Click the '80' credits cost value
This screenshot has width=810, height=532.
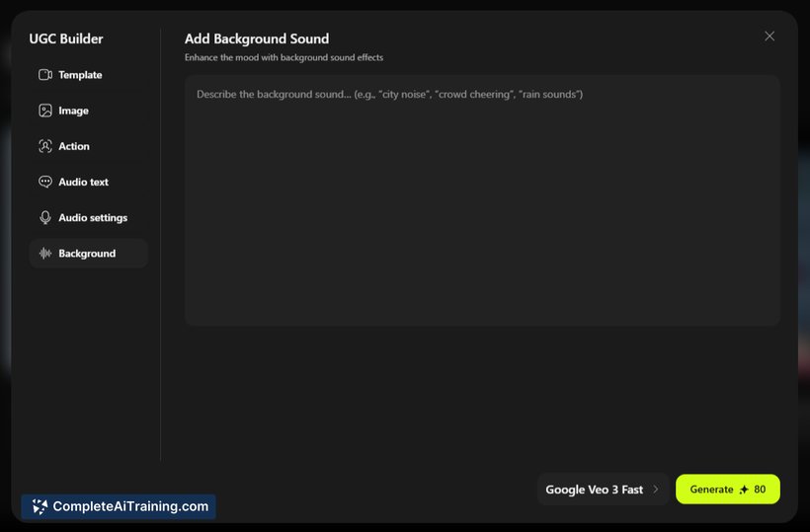[760, 490]
